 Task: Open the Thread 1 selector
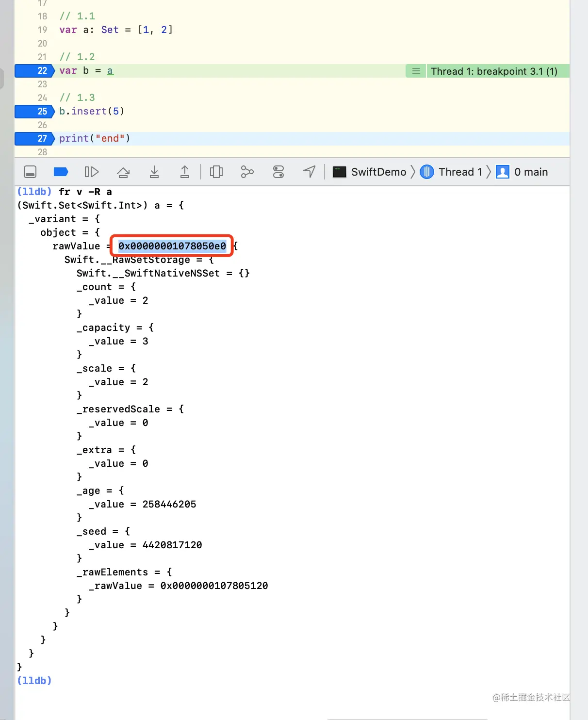pyautogui.click(x=451, y=172)
